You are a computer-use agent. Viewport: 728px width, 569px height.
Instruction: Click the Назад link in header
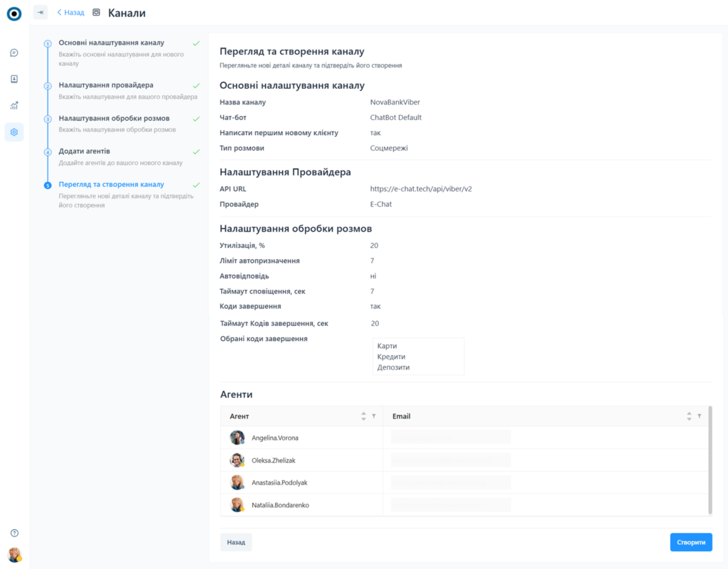tap(70, 12)
